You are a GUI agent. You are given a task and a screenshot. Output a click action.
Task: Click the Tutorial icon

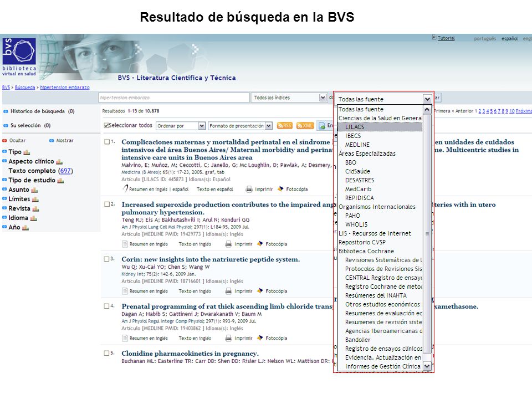click(x=434, y=37)
